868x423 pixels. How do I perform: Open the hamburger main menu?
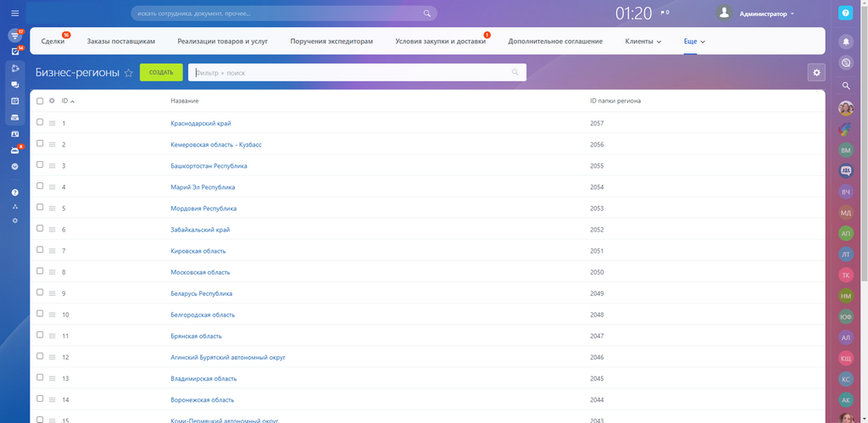click(15, 14)
